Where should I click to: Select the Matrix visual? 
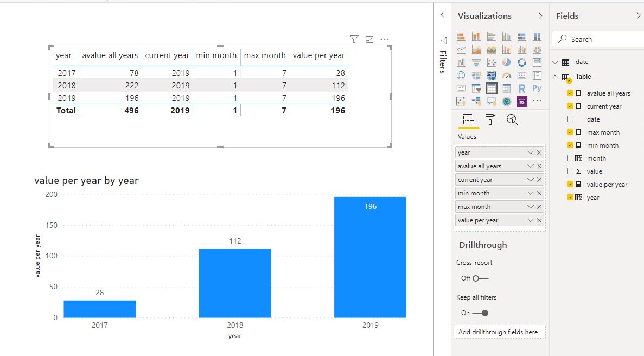coord(506,88)
